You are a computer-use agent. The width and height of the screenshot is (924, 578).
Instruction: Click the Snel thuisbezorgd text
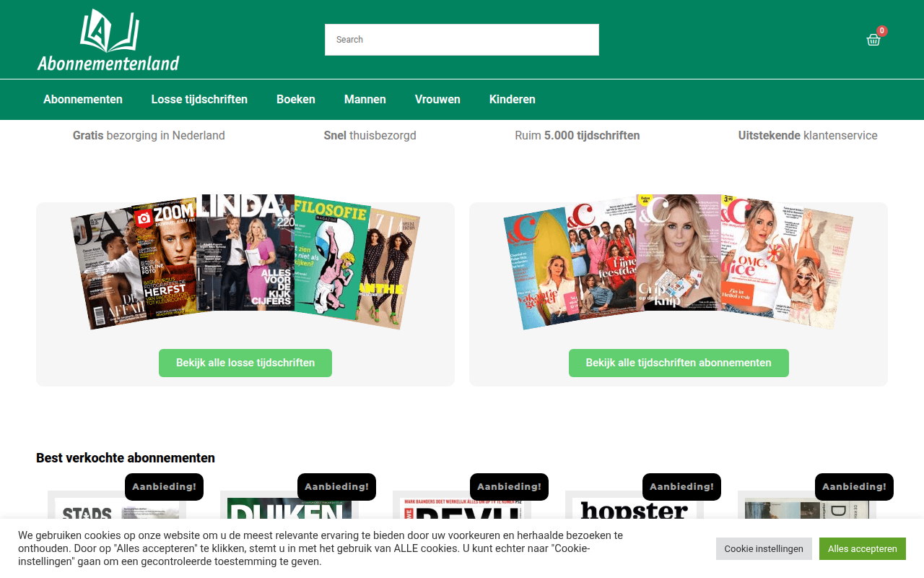pos(370,136)
